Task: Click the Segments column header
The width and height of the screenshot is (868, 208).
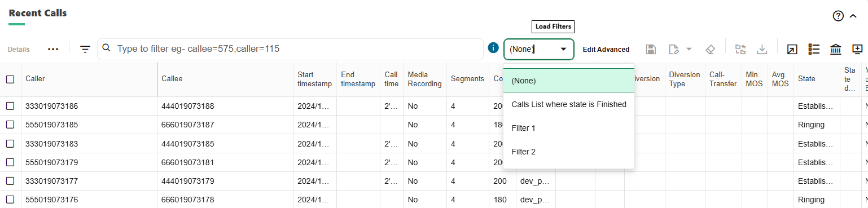Action: [467, 79]
